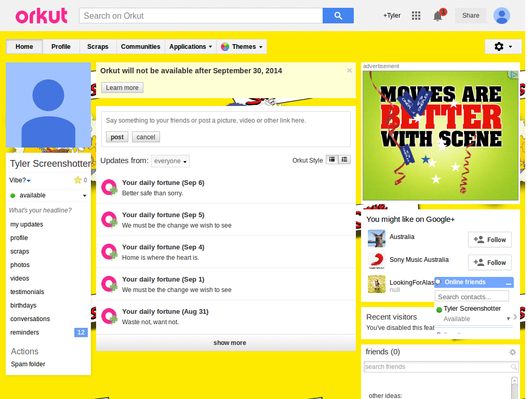Image resolution: width=532 pixels, height=399 pixels.
Task: Open the settings gear menu
Action: [503, 46]
